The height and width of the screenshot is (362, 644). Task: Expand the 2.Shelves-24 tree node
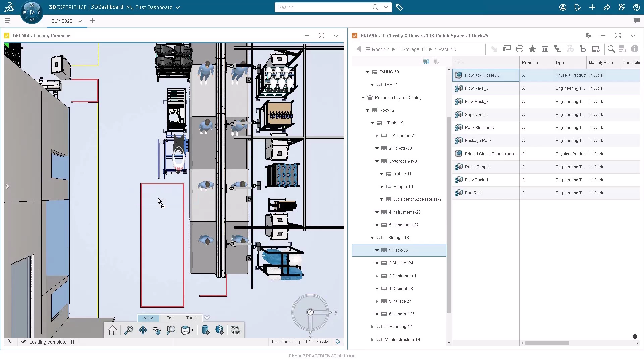tap(377, 263)
